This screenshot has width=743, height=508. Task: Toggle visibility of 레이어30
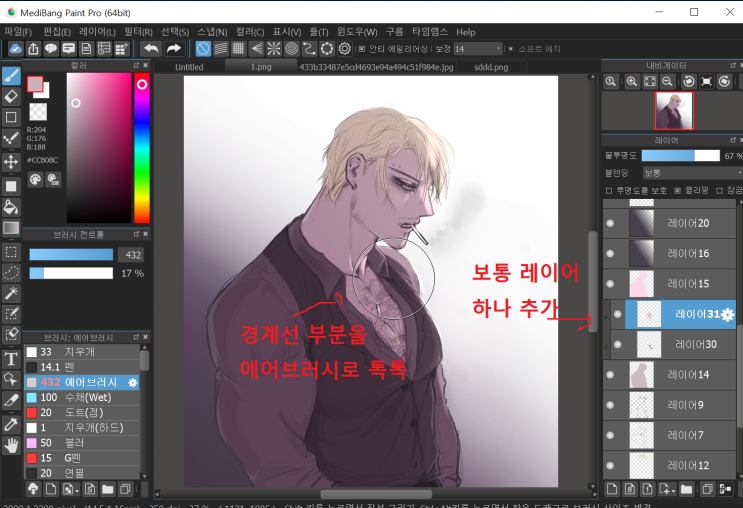click(x=617, y=345)
